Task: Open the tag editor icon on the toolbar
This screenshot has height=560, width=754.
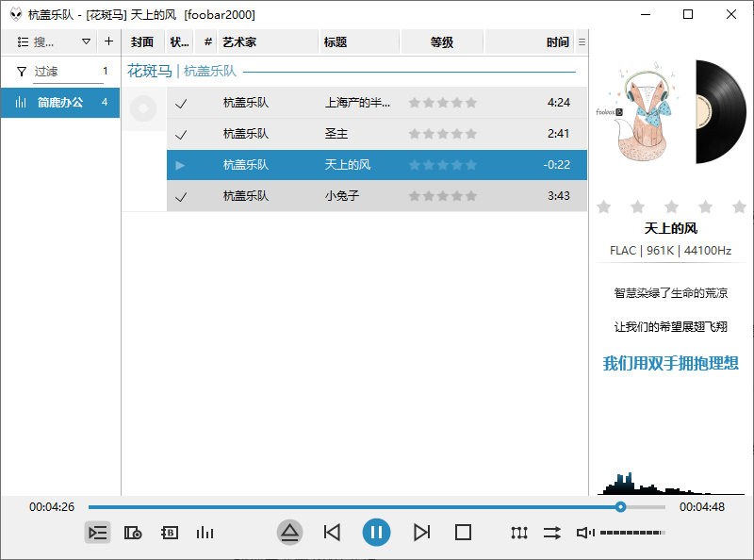Action: [x=169, y=533]
